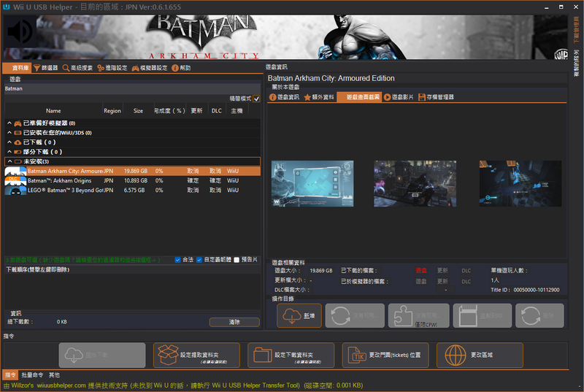
Task: Select Batman: Arkham Origins row
Action: [133, 180]
